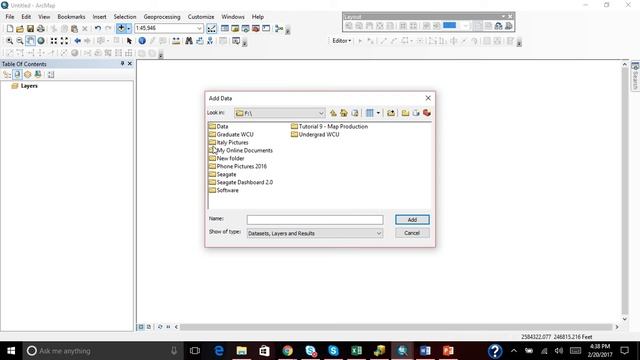Go back to previous extent arrow
The image size is (640, 360).
(78, 41)
